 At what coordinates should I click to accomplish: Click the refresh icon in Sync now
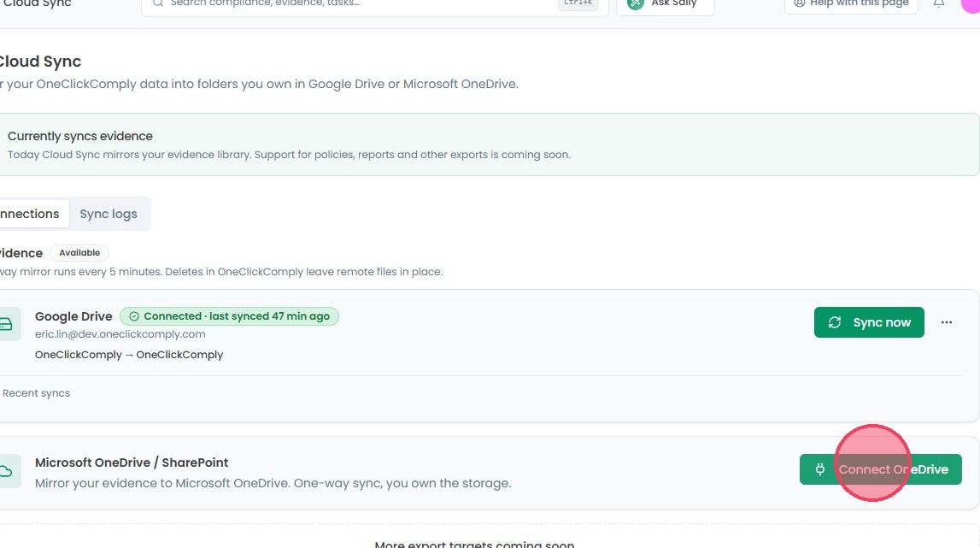(x=835, y=322)
